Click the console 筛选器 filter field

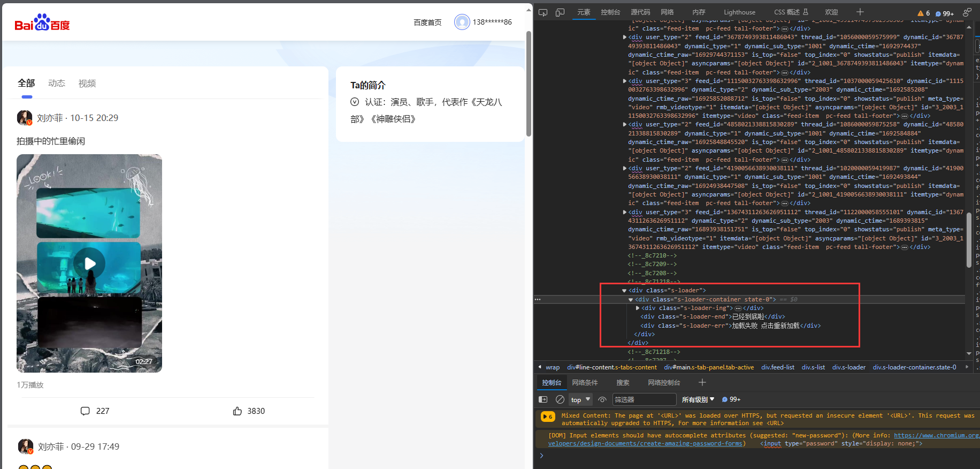click(644, 399)
